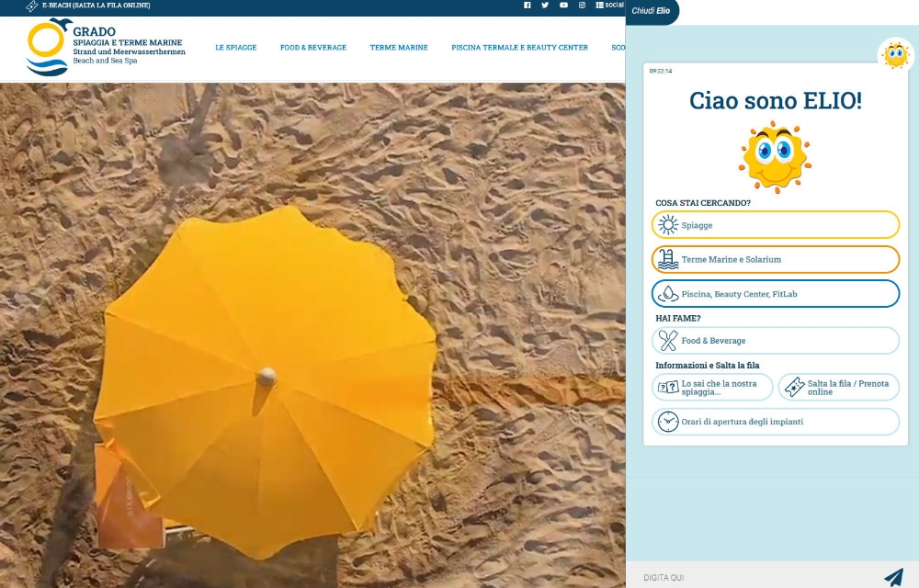Click the large Elio sun mascot image
Screen dimensions: 919x588
[x=775, y=157]
